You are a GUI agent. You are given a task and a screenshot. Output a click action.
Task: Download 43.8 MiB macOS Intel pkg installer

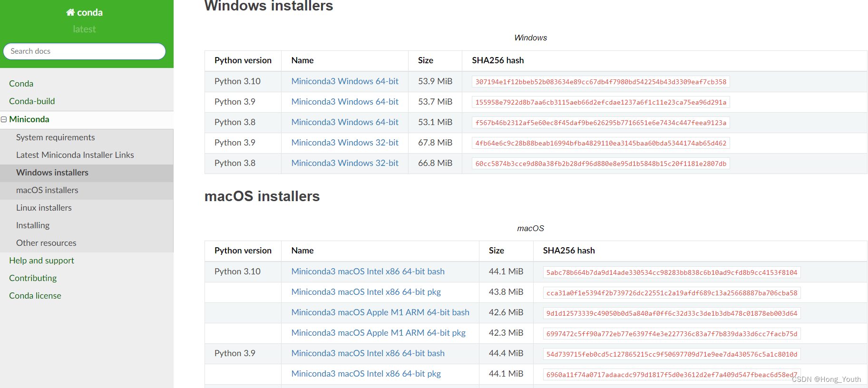(x=366, y=292)
